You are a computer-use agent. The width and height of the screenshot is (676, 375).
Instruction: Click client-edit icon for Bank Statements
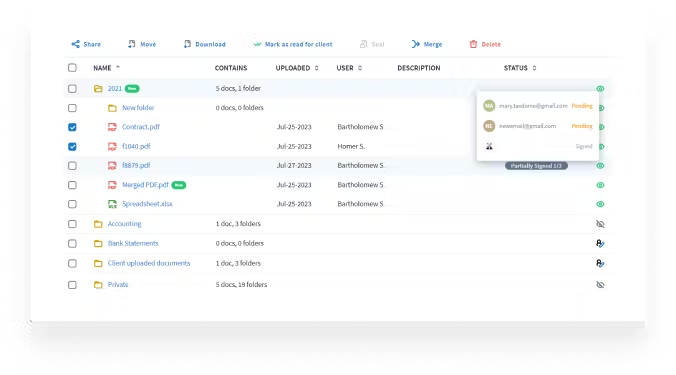tap(600, 244)
